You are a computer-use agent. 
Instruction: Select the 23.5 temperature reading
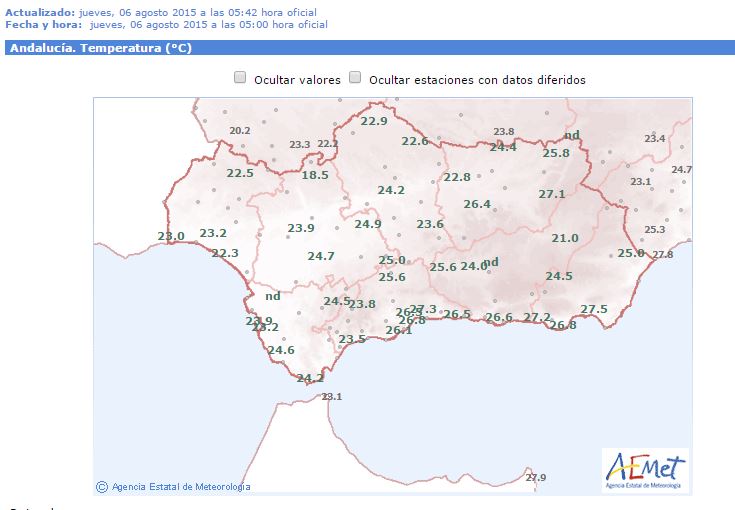(x=352, y=339)
